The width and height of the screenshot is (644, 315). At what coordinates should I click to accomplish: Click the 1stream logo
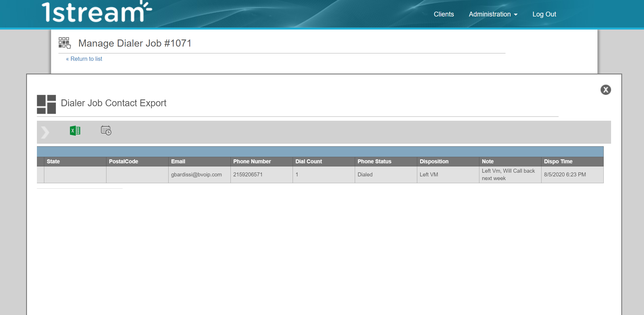(97, 11)
